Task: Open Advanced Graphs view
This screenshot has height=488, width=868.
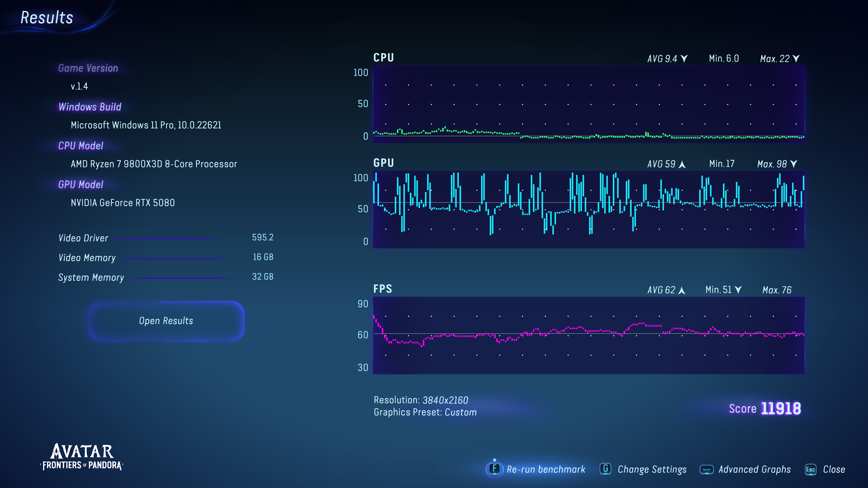Action: (755, 469)
